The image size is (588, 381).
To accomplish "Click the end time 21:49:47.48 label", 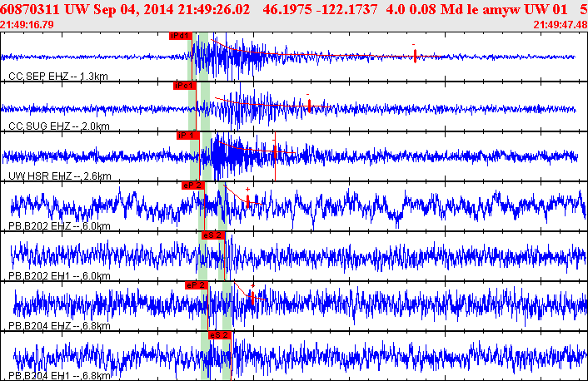I will point(559,24).
